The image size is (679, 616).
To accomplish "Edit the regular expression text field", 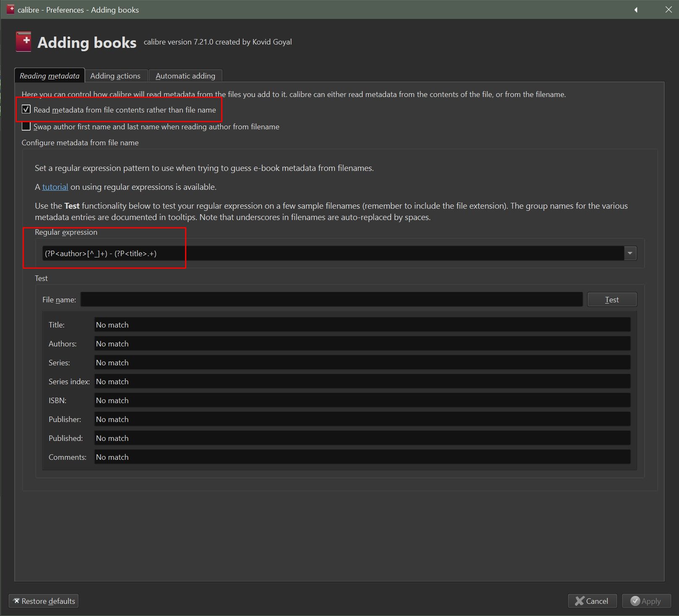I will click(x=333, y=253).
